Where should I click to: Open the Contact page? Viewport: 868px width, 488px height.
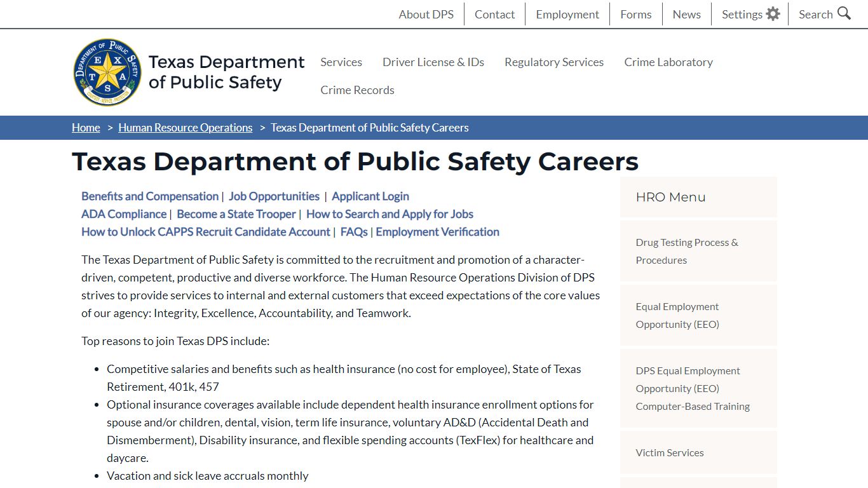[494, 14]
